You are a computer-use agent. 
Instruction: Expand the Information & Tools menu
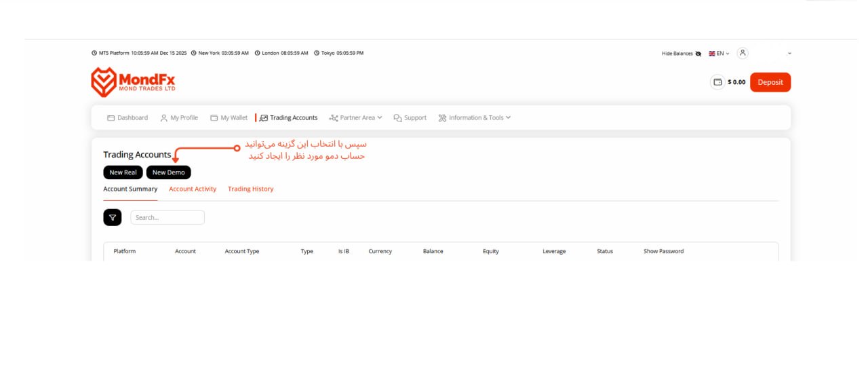[x=475, y=118]
